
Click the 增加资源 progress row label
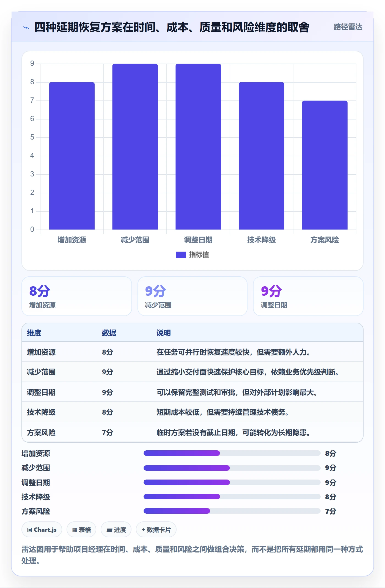pyautogui.click(x=36, y=453)
